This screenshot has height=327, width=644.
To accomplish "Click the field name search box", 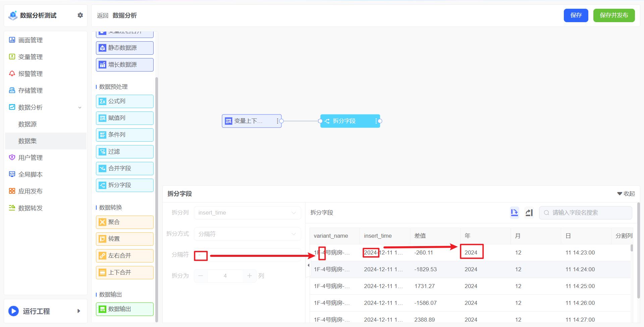I will tap(585, 213).
